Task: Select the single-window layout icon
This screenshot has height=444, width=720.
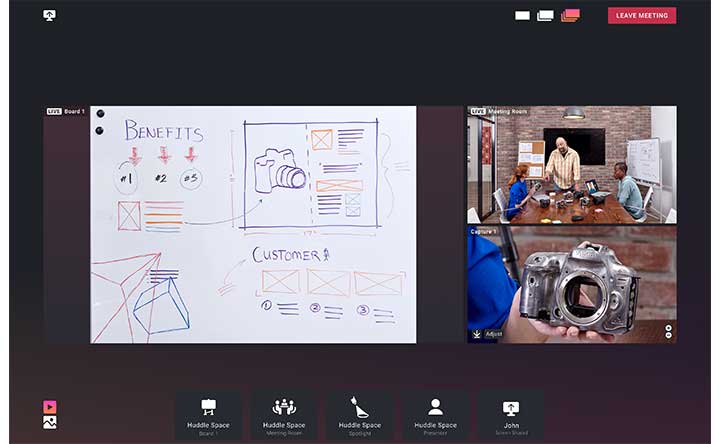Action: tap(522, 16)
